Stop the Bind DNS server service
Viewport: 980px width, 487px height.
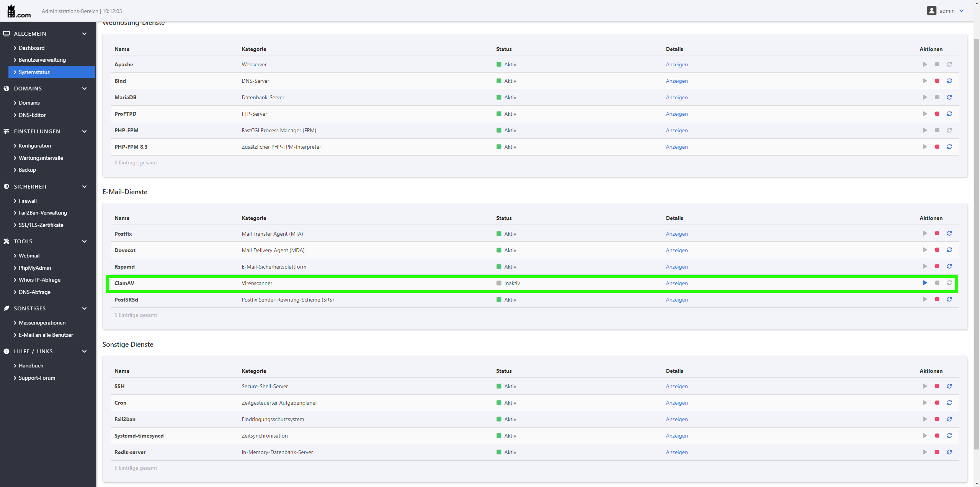937,81
